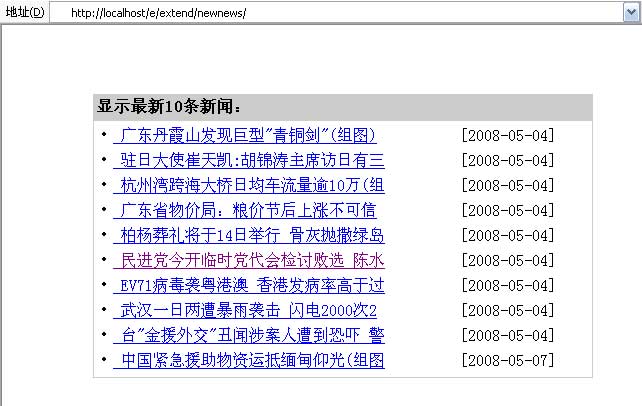Click the 地址(D) address label
The width and height of the screenshot is (642, 406).
pos(24,12)
